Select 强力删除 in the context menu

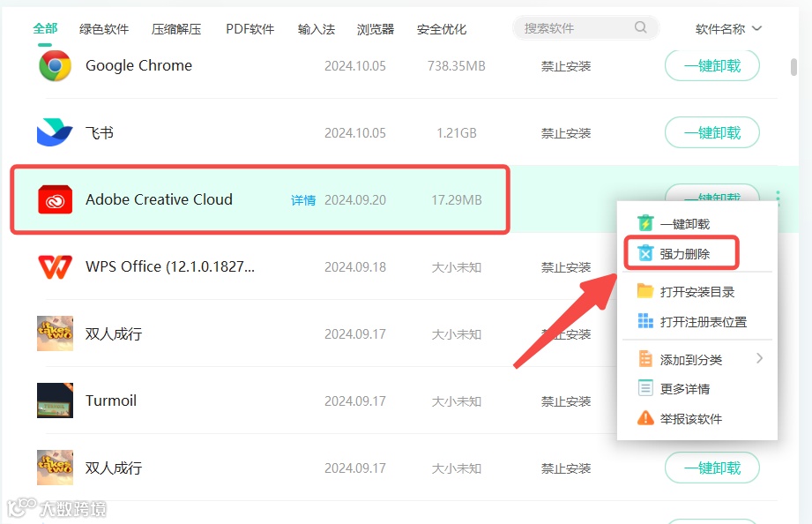[x=685, y=254]
